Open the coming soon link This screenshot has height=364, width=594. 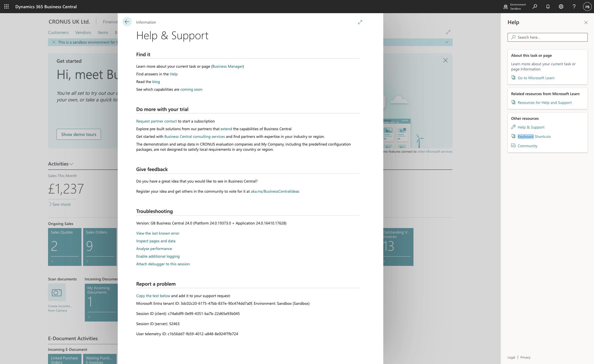191,89
